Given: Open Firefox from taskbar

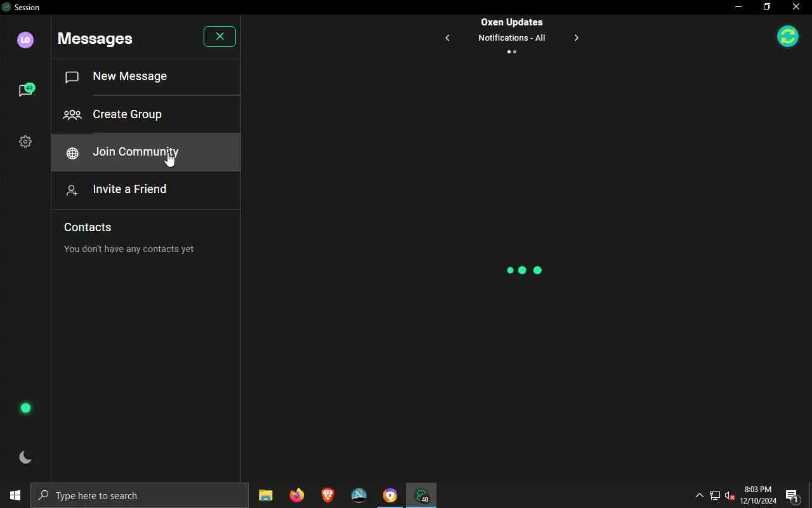Looking at the screenshot, I should [296, 495].
